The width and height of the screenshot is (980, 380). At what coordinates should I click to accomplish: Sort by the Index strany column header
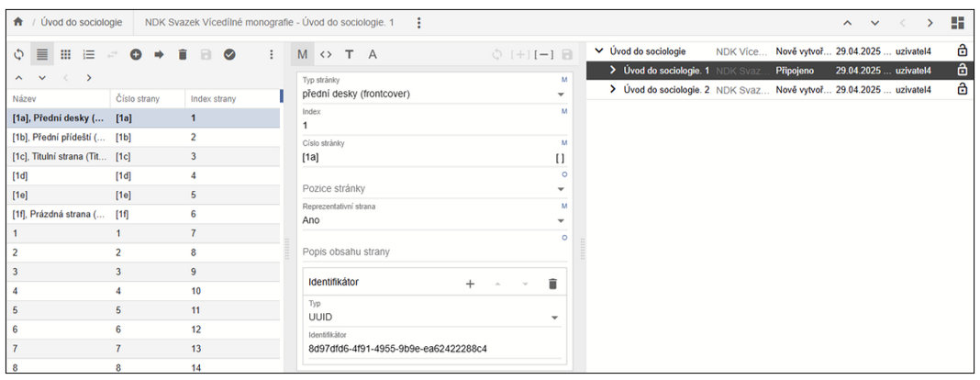tap(213, 98)
